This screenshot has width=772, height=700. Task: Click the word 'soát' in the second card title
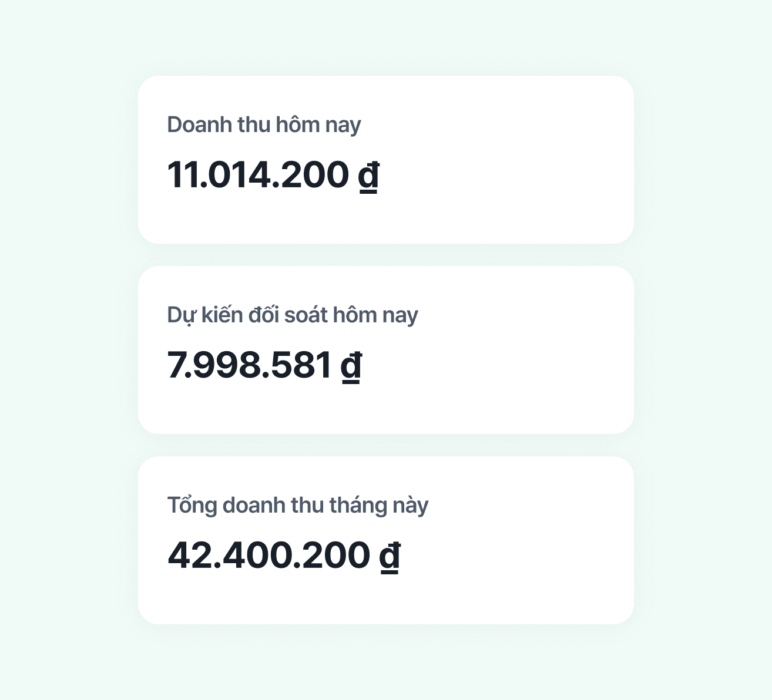[x=306, y=315]
